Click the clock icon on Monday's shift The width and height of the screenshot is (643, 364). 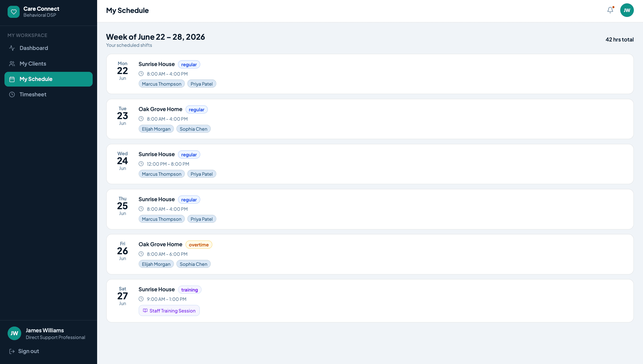[x=141, y=74]
